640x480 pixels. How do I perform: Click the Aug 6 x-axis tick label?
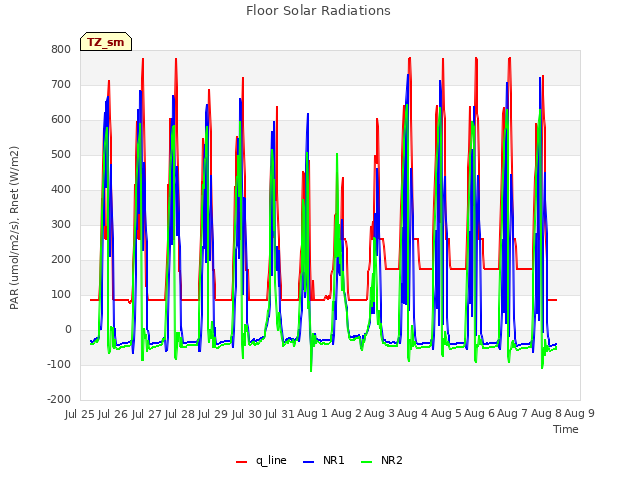[x=479, y=413]
